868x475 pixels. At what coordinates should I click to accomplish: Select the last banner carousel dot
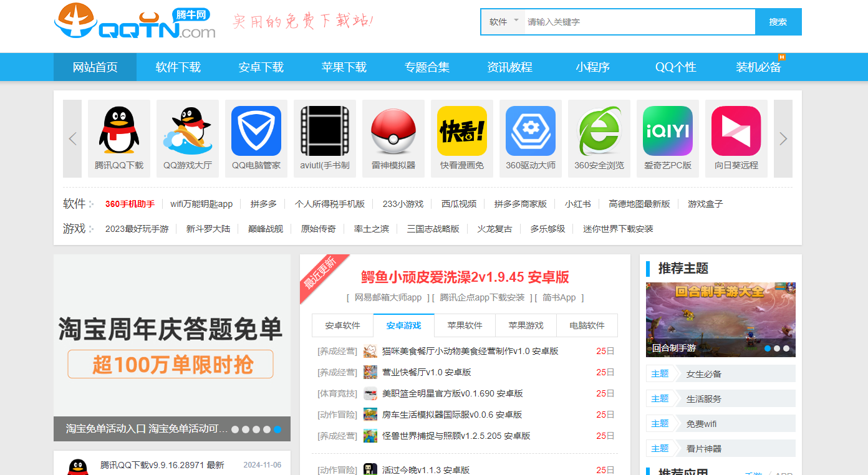(279, 429)
